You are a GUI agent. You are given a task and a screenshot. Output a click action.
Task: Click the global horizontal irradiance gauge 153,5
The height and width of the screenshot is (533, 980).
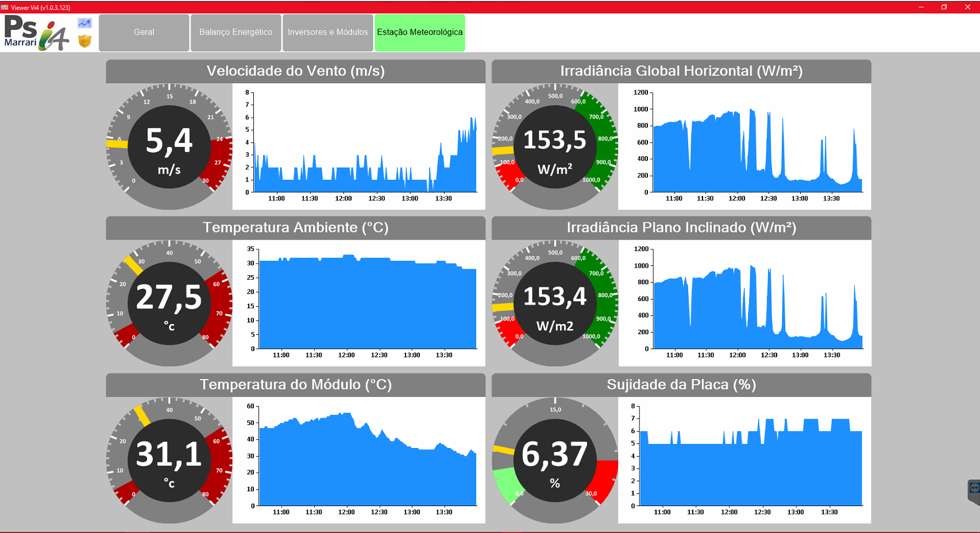coord(555,147)
